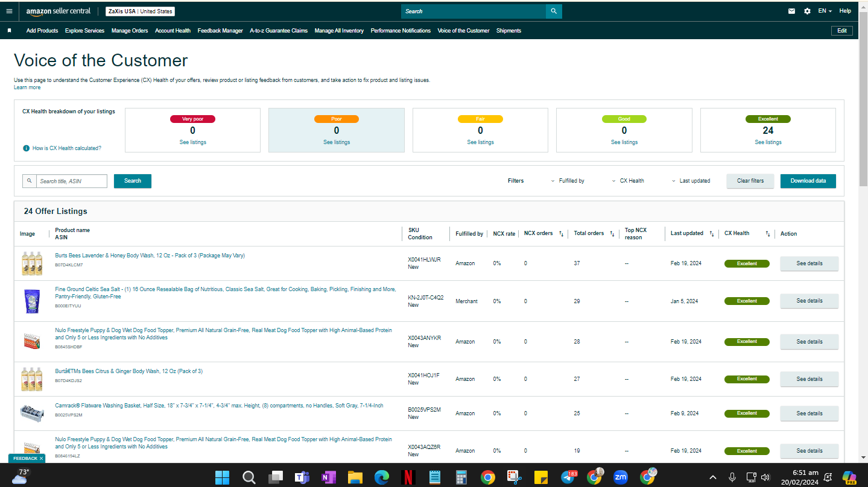Sort the table by NCX orders
The width and height of the screenshot is (868, 487).
click(561, 233)
